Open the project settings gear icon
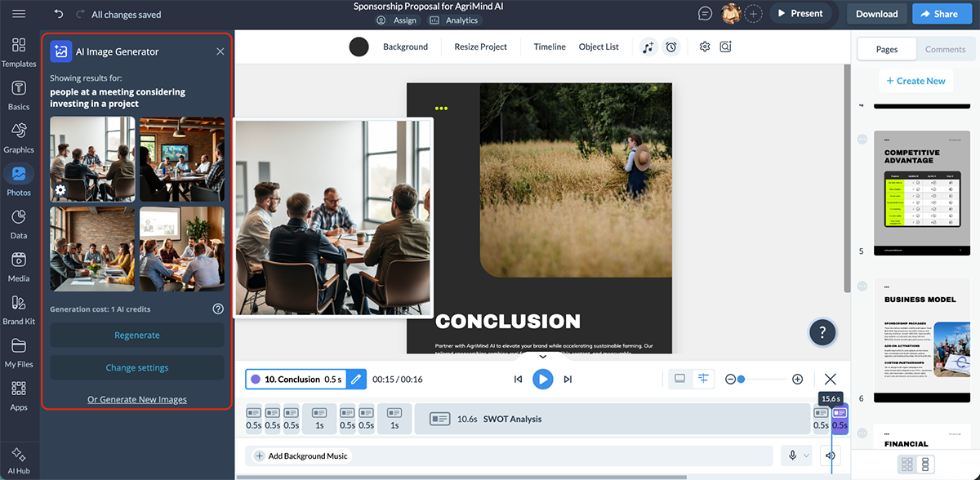This screenshot has width=980, height=480. (x=704, y=47)
